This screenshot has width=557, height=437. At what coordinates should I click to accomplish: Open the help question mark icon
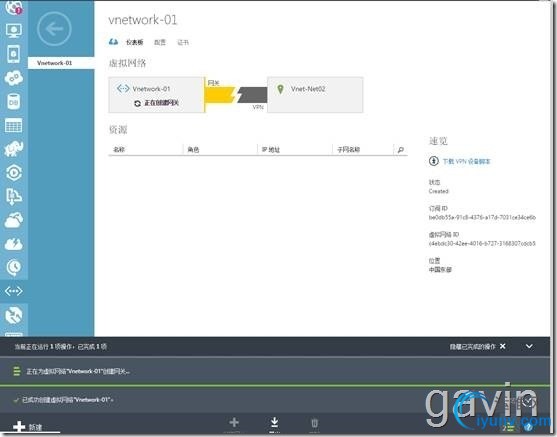529,427
